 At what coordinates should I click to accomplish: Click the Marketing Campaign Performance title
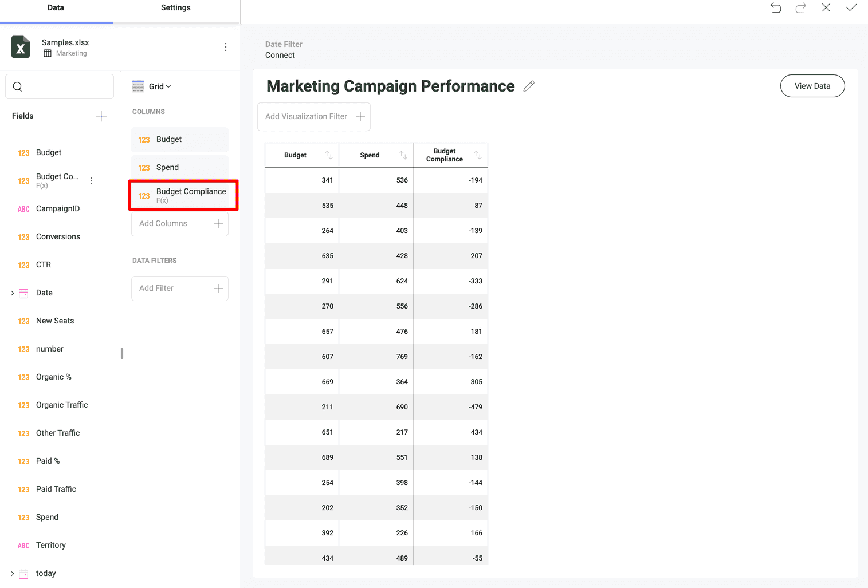coord(391,86)
